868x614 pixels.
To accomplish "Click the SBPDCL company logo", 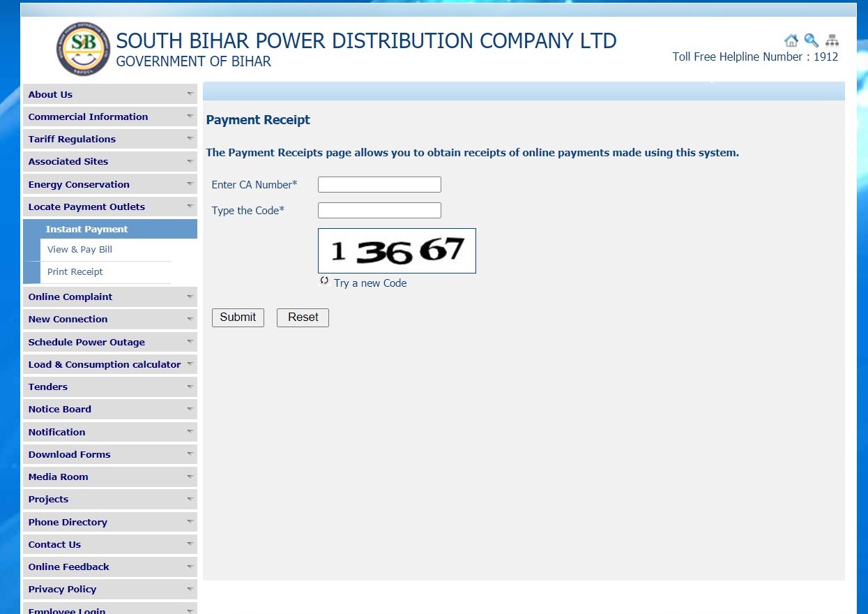I will coord(84,49).
